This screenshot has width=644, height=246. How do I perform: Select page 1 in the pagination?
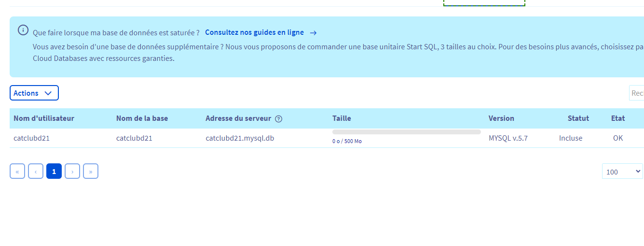click(54, 172)
